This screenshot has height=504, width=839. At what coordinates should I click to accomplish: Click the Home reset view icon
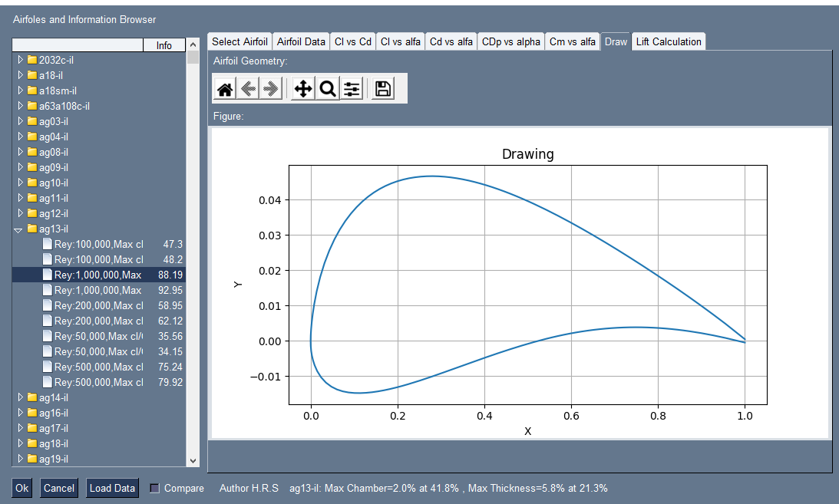[224, 88]
